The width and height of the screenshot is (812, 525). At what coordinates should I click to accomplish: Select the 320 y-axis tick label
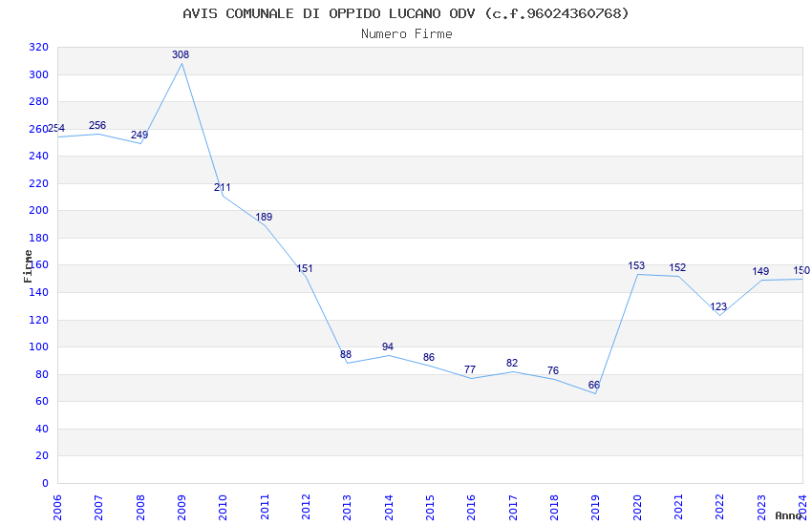point(39,47)
